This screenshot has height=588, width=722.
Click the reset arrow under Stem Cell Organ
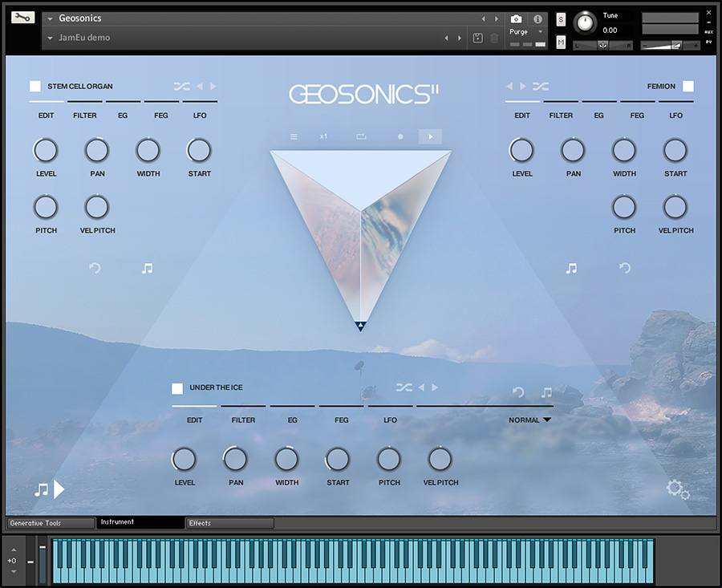[x=95, y=268]
